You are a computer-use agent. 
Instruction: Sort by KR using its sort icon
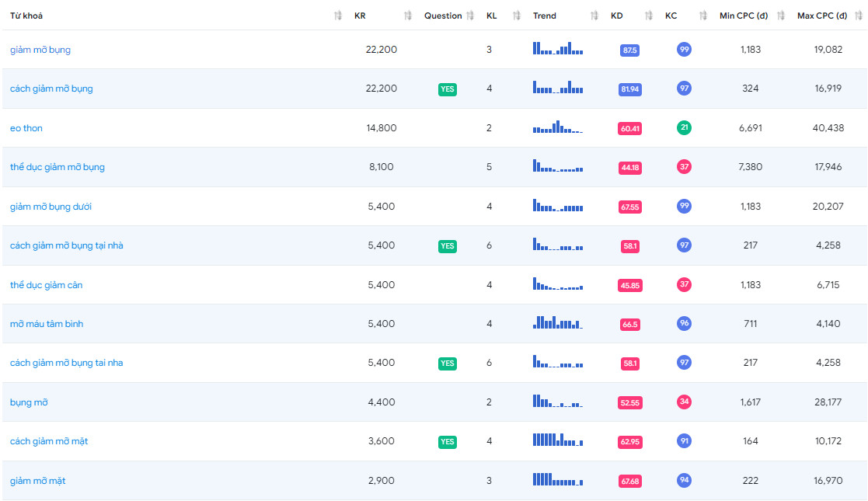point(408,16)
